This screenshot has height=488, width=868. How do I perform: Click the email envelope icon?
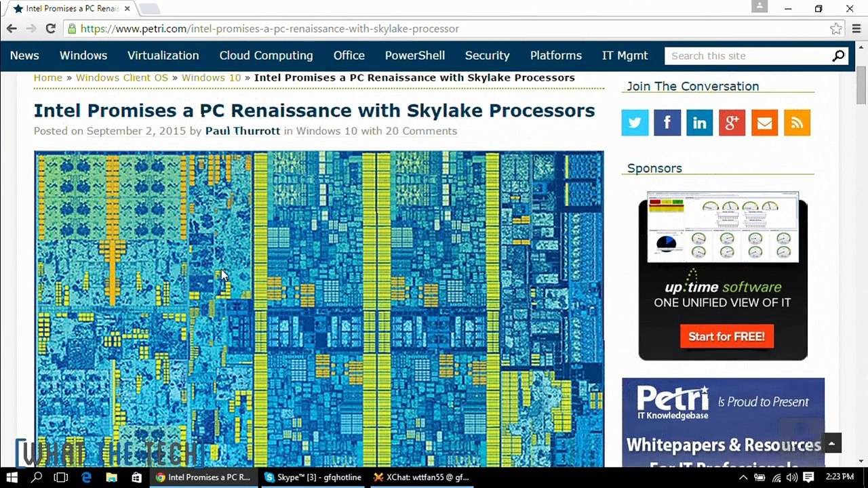(x=765, y=123)
